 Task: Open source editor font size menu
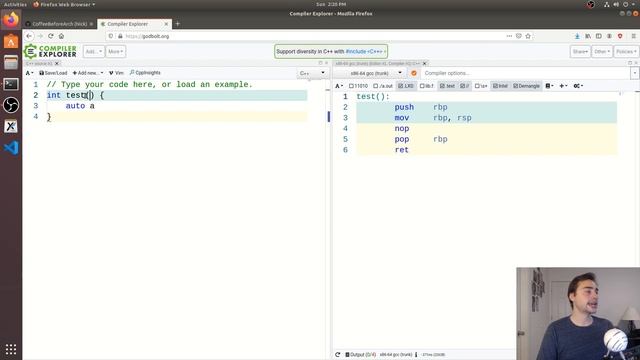pos(29,73)
